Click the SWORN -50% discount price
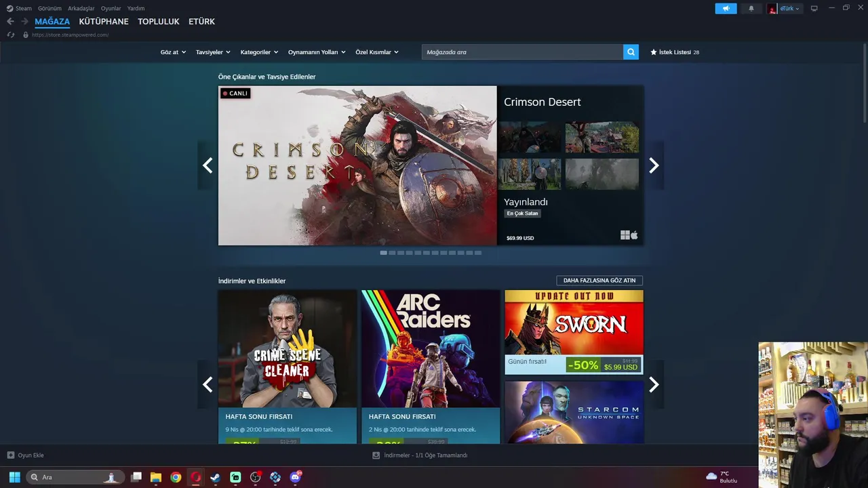Screen dimensions: 868x488 point(603,365)
